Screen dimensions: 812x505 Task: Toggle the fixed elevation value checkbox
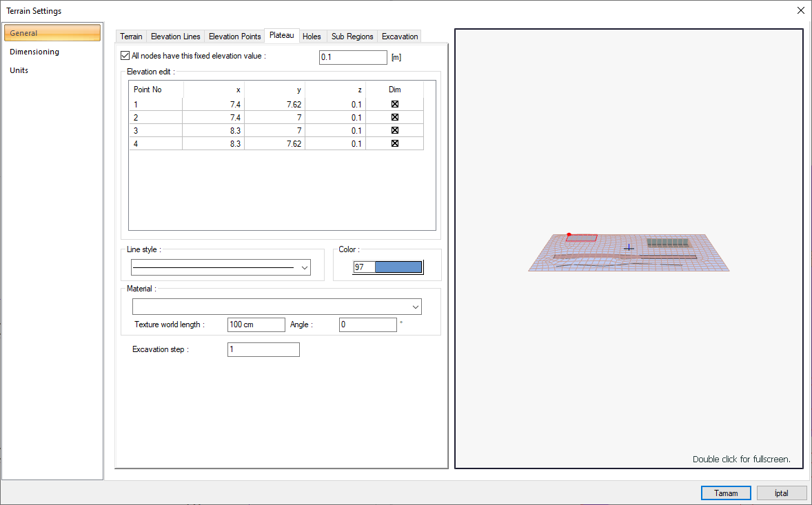(x=125, y=56)
